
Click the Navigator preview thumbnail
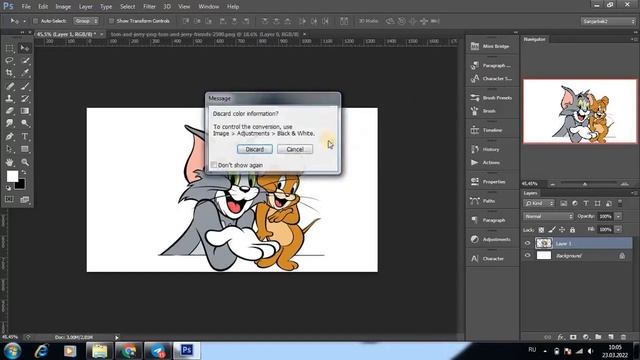580,111
